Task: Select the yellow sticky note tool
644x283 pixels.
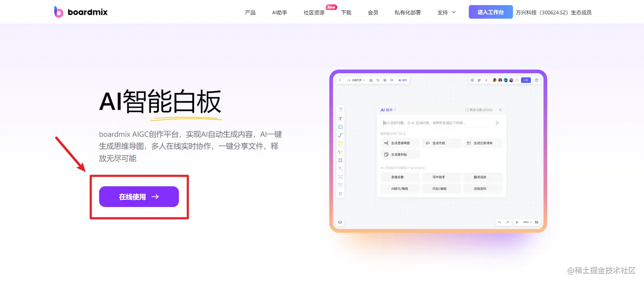Action: (x=340, y=143)
